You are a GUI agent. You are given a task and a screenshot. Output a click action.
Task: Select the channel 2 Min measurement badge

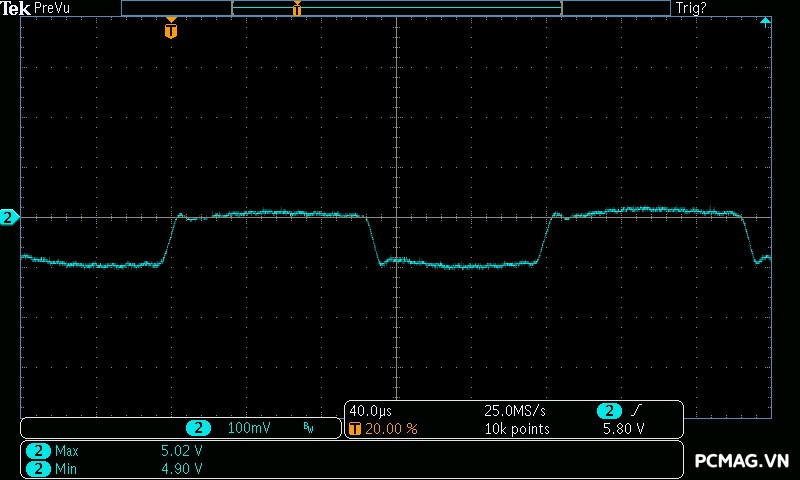point(39,468)
